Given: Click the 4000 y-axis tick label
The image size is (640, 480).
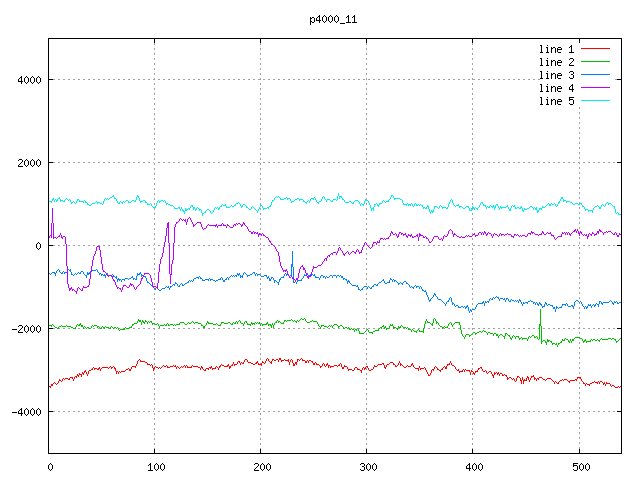Looking at the screenshot, I should click(28, 80).
